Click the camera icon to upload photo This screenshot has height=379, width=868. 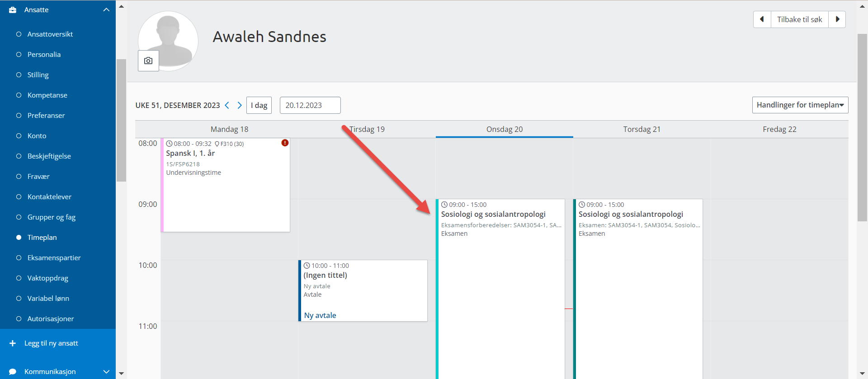coord(148,61)
